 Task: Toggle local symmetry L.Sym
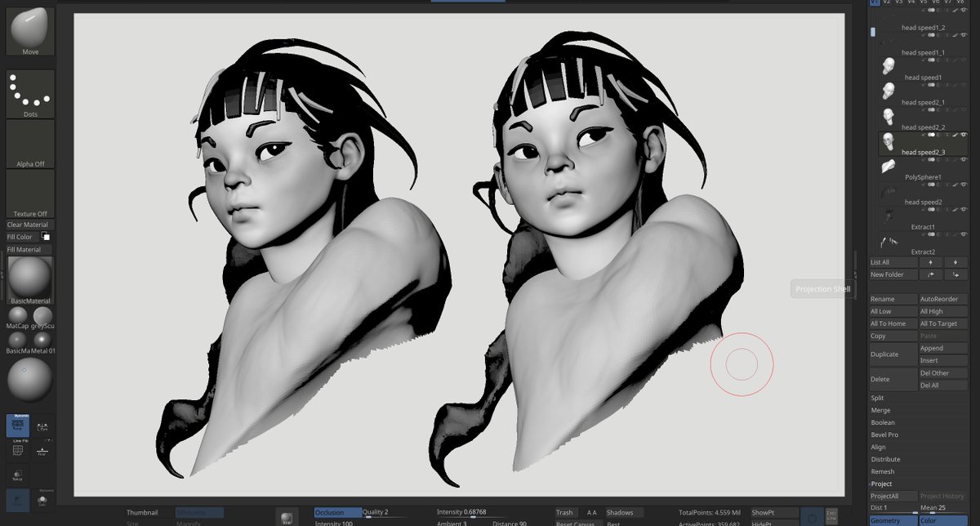[x=42, y=426]
